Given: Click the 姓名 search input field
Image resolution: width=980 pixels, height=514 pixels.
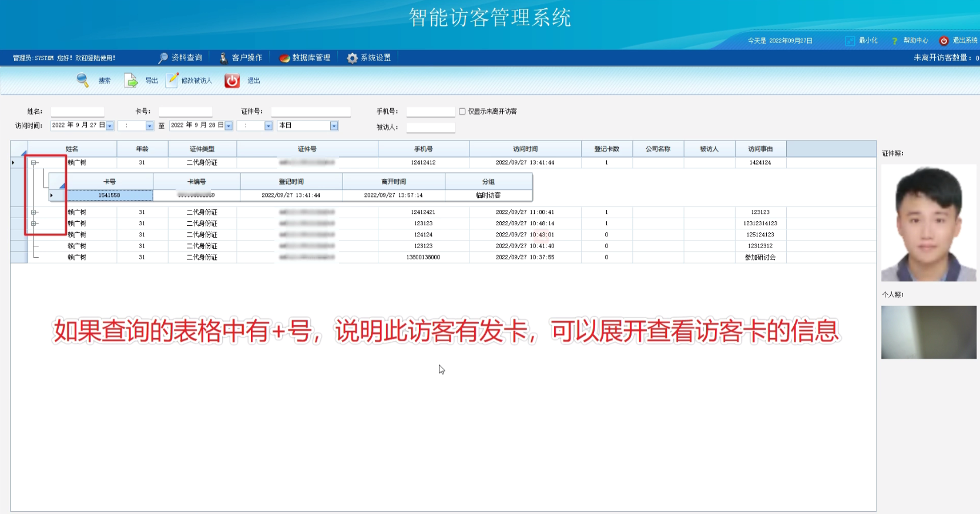Looking at the screenshot, I should click(78, 112).
